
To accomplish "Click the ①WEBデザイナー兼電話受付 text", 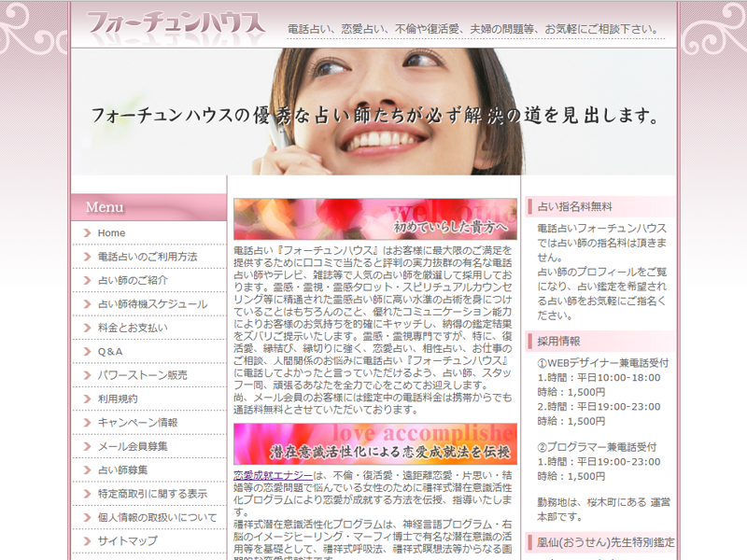I will pyautogui.click(x=603, y=363).
